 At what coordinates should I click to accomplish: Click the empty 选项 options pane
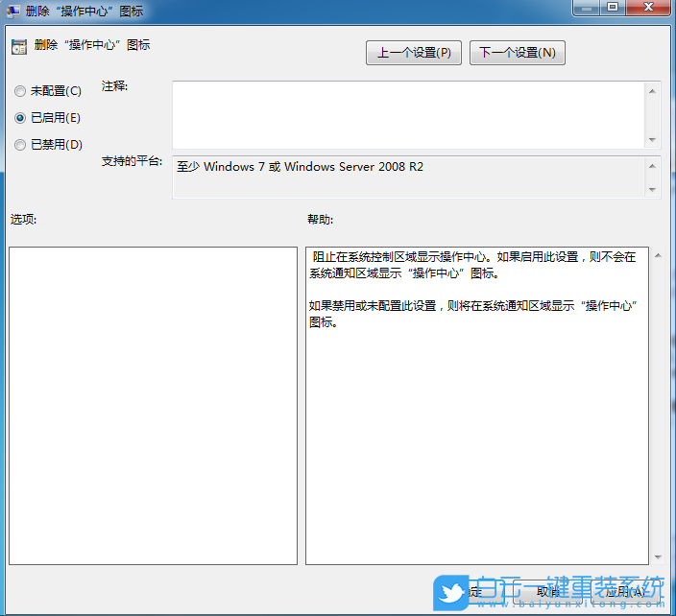pyautogui.click(x=153, y=406)
